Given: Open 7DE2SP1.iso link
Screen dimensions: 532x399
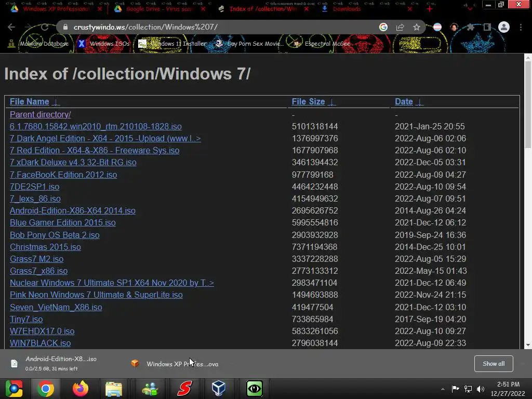Looking at the screenshot, I should click(x=35, y=187).
